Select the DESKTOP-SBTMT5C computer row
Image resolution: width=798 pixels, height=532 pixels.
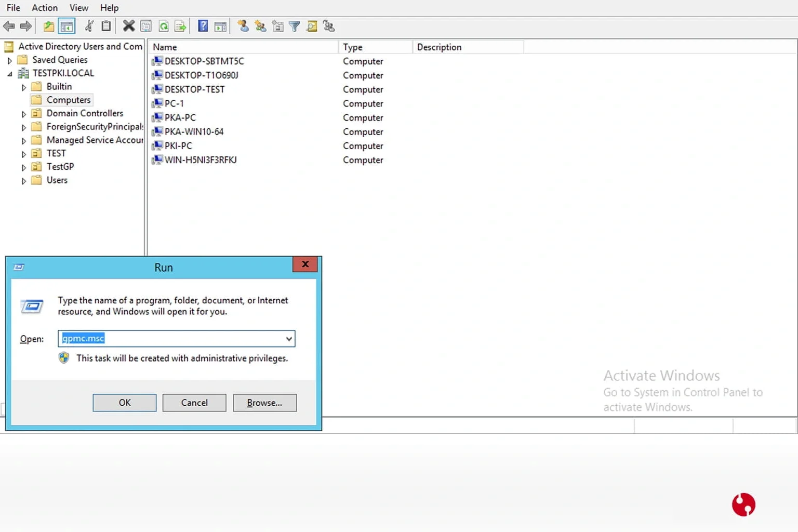pos(197,61)
